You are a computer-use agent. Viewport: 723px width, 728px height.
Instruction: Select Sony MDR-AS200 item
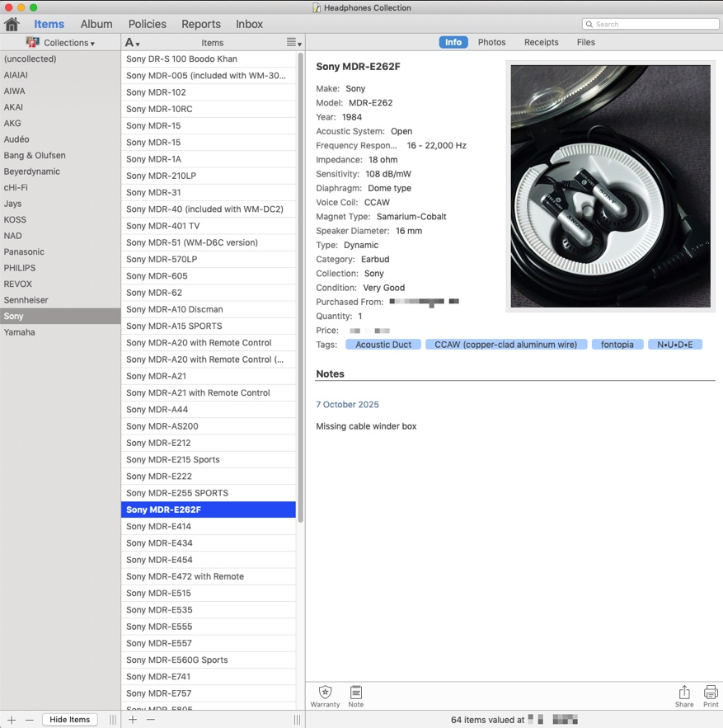[x=209, y=426]
